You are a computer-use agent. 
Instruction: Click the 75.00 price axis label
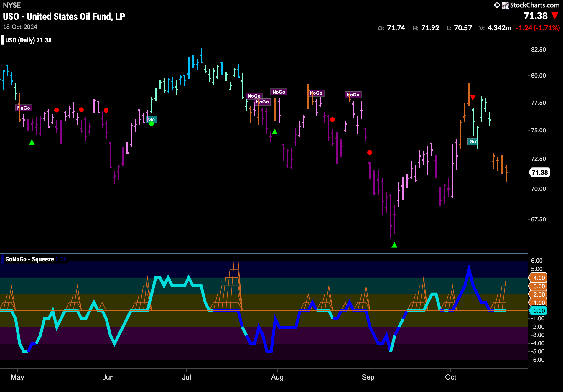[538, 130]
